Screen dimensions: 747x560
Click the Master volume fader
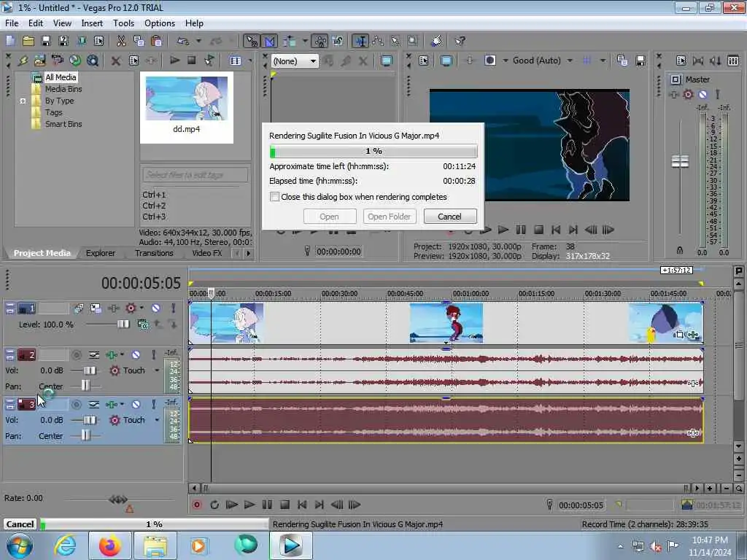coord(680,161)
